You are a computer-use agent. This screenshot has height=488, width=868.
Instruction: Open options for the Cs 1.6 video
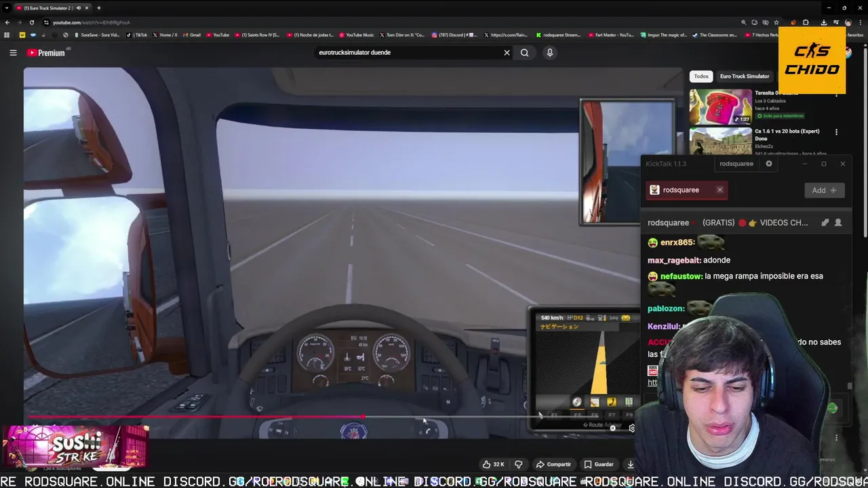pos(836,132)
